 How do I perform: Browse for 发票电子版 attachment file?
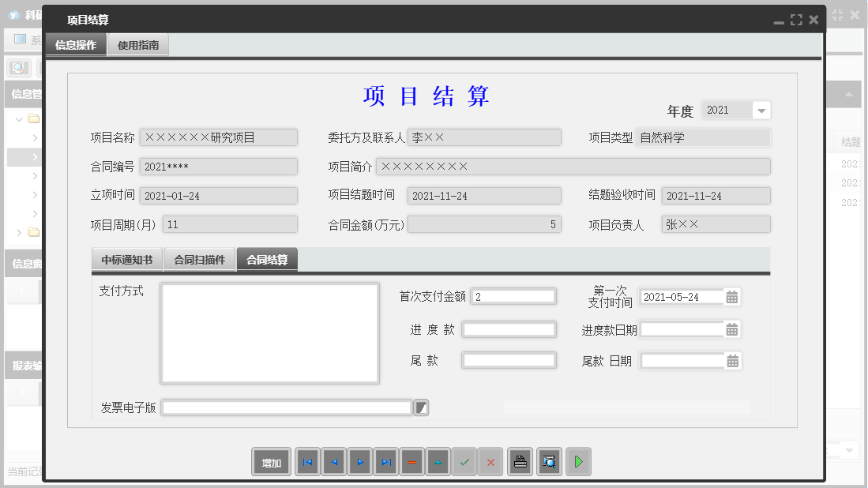tap(420, 407)
